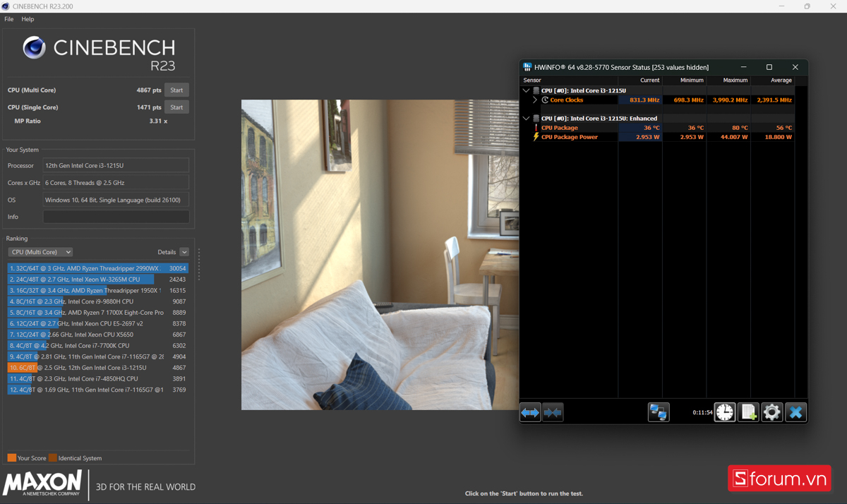Click the HWiNFO title bar app icon

click(x=527, y=67)
